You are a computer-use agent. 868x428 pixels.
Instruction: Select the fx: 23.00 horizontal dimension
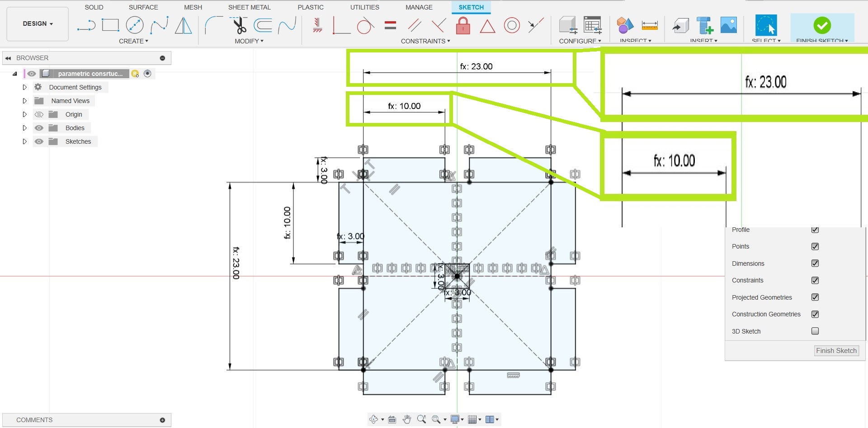click(x=476, y=66)
